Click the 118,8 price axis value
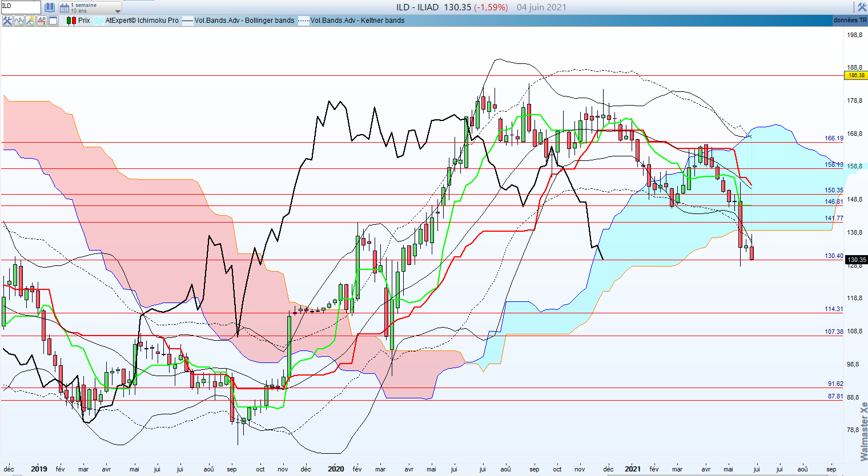This screenshot has height=476, width=868. [x=854, y=298]
